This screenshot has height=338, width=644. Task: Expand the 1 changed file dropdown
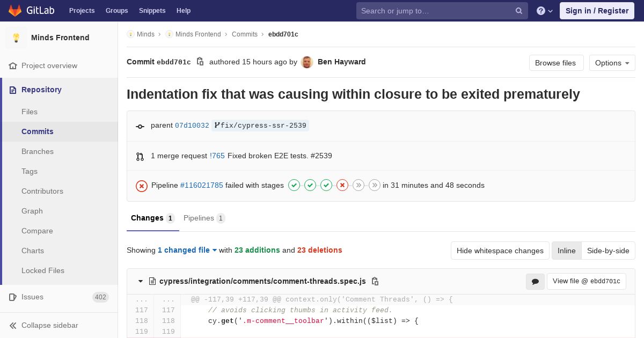(187, 250)
